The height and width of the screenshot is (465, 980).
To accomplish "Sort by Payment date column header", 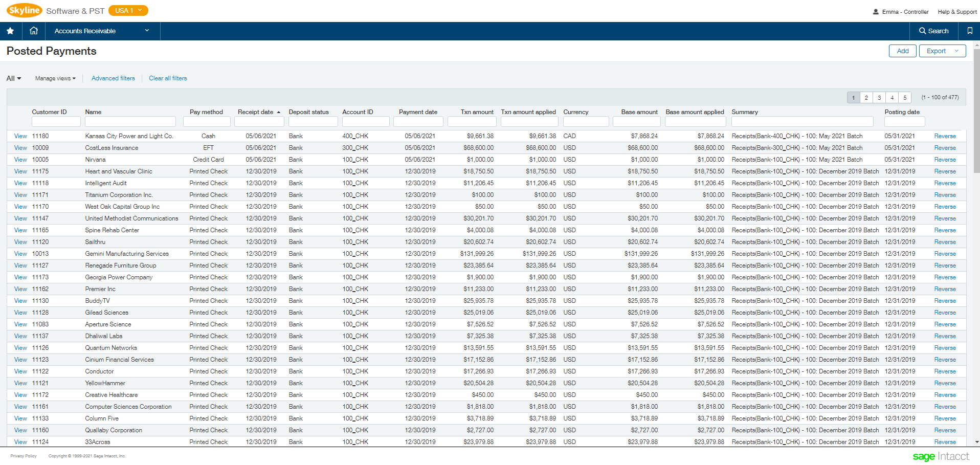I will pyautogui.click(x=418, y=112).
